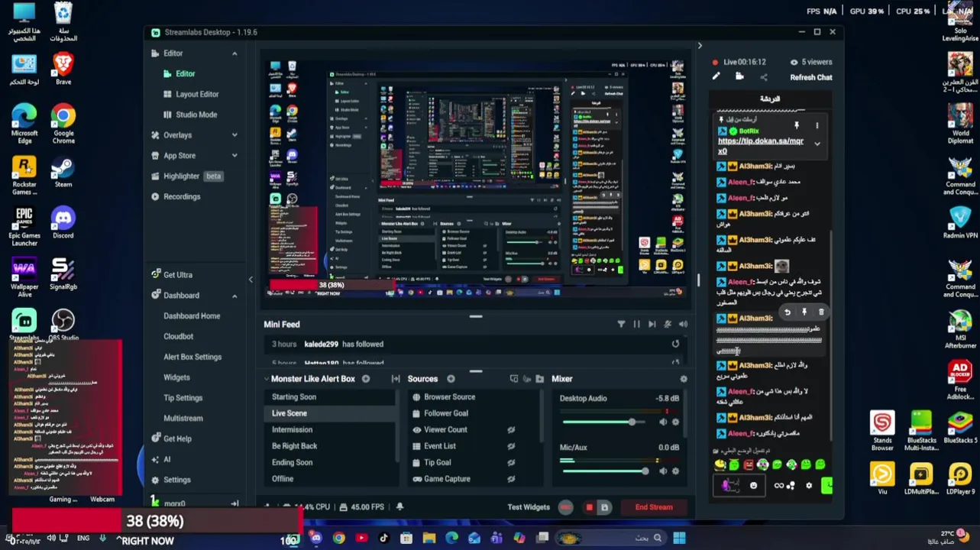Delete the hovered Al3ham3i chat message
980x550 pixels.
[821, 312]
